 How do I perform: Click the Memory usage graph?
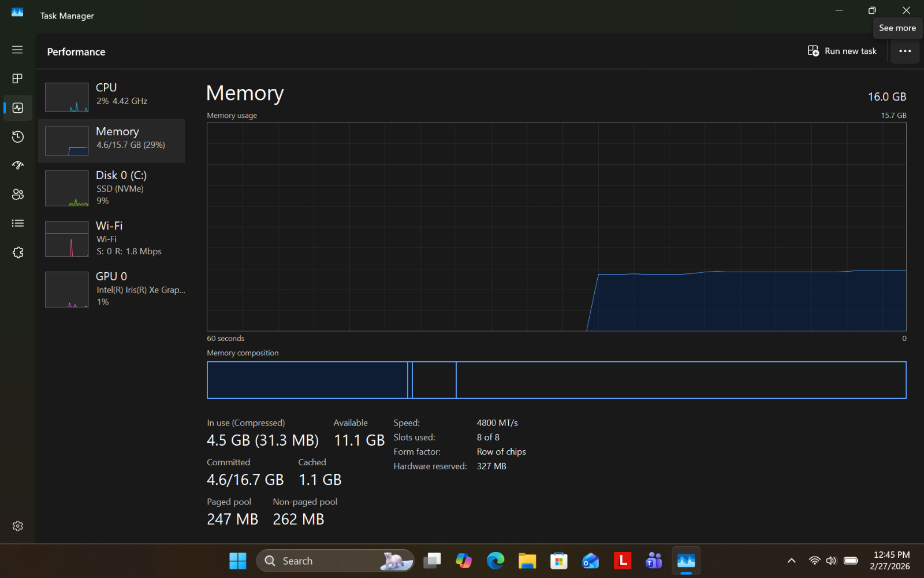(x=557, y=227)
